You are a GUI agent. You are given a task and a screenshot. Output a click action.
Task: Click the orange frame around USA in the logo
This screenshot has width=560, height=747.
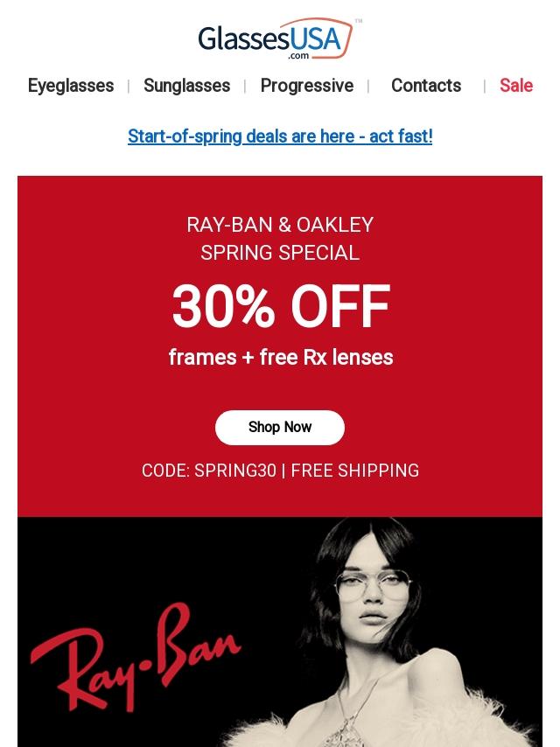tap(349, 38)
